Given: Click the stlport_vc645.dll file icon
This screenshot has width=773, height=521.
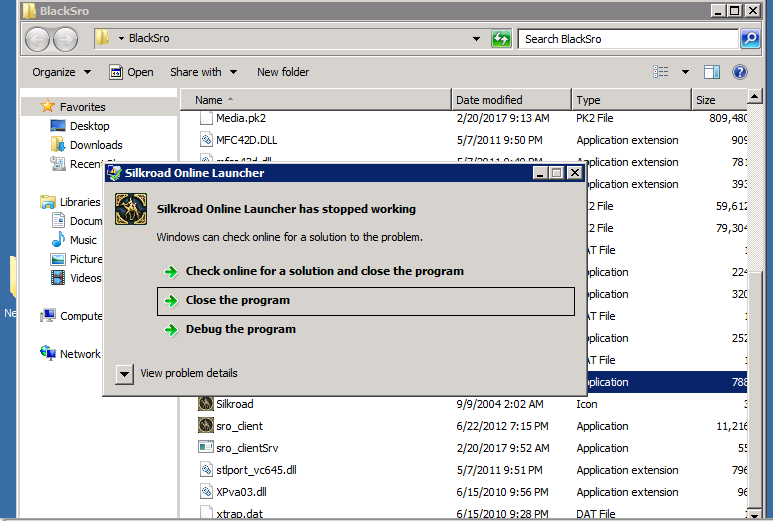Looking at the screenshot, I should click(206, 469).
